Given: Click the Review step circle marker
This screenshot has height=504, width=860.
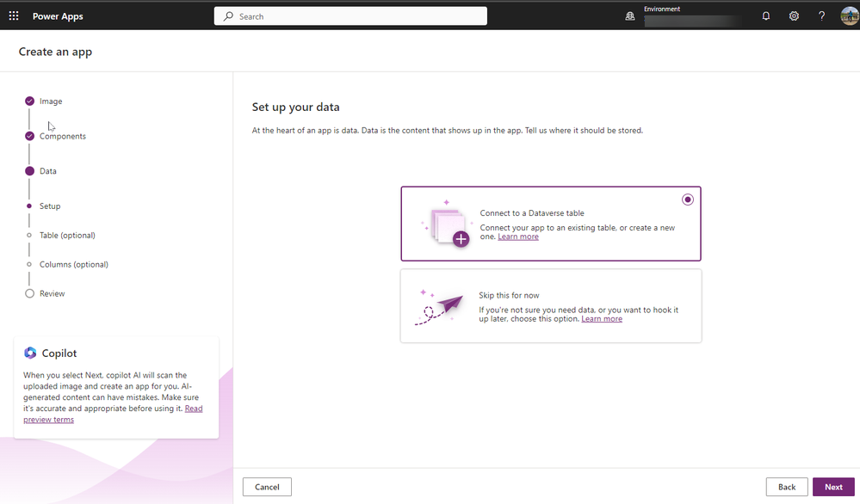Looking at the screenshot, I should [x=29, y=293].
